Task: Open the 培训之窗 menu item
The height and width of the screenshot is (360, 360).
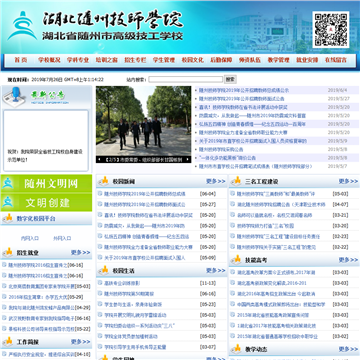Action: pos(107,60)
